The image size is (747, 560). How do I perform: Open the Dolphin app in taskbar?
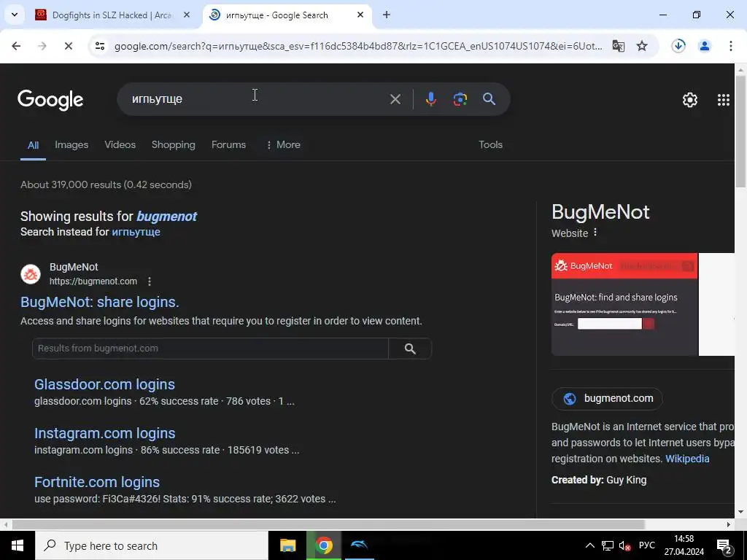pyautogui.click(x=359, y=545)
